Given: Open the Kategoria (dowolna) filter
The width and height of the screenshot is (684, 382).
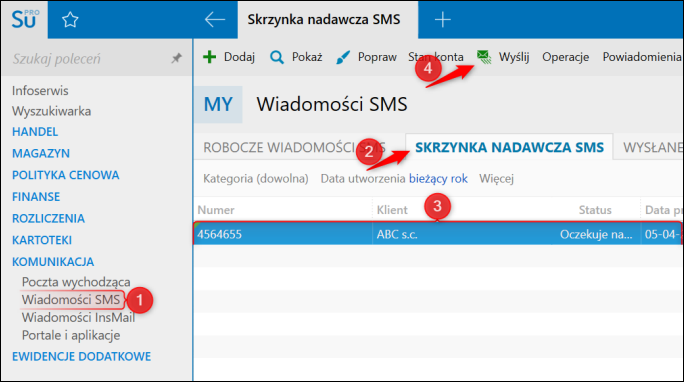Looking at the screenshot, I should pos(256,179).
